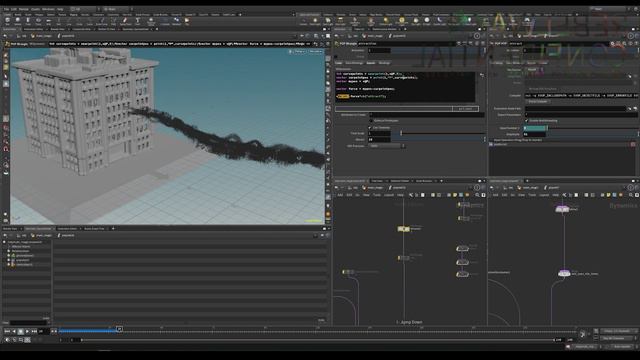This screenshot has height=360, width=640.
Task: Switch to the Rigging shelf tab
Action: (73, 15)
